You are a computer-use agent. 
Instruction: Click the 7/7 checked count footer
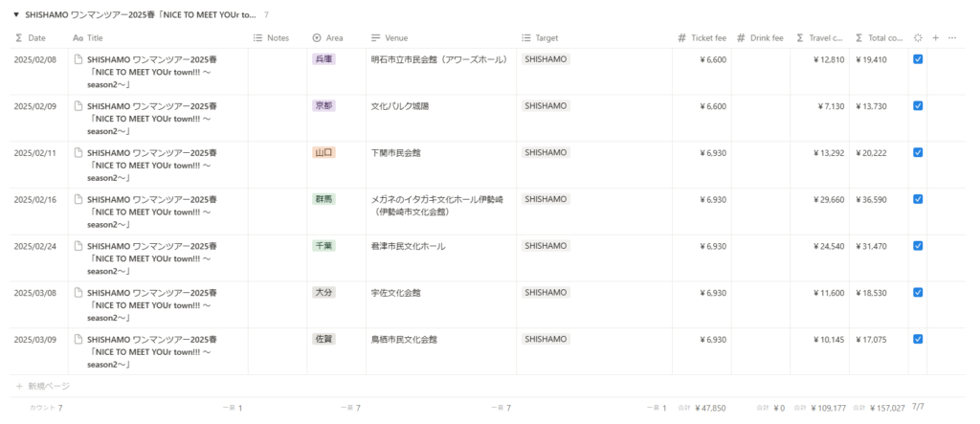click(x=918, y=407)
